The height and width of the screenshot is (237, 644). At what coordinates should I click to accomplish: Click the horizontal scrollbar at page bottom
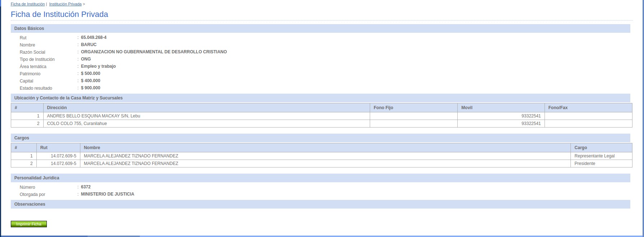[114, 236]
